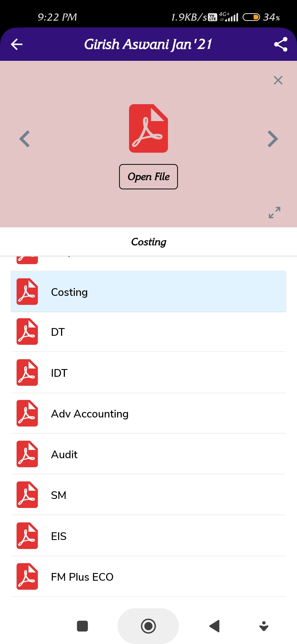
Task: Tap the EIS PDF icon
Action: pyautogui.click(x=27, y=536)
